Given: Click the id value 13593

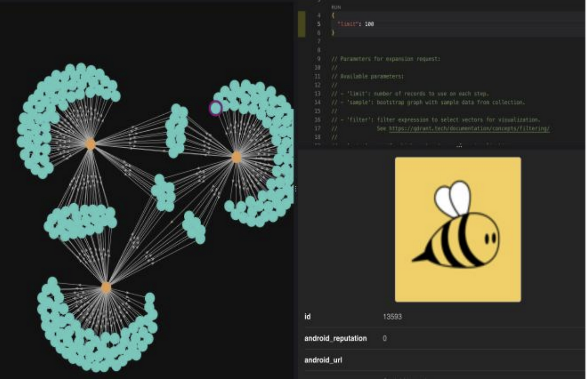Looking at the screenshot, I should pos(393,317).
